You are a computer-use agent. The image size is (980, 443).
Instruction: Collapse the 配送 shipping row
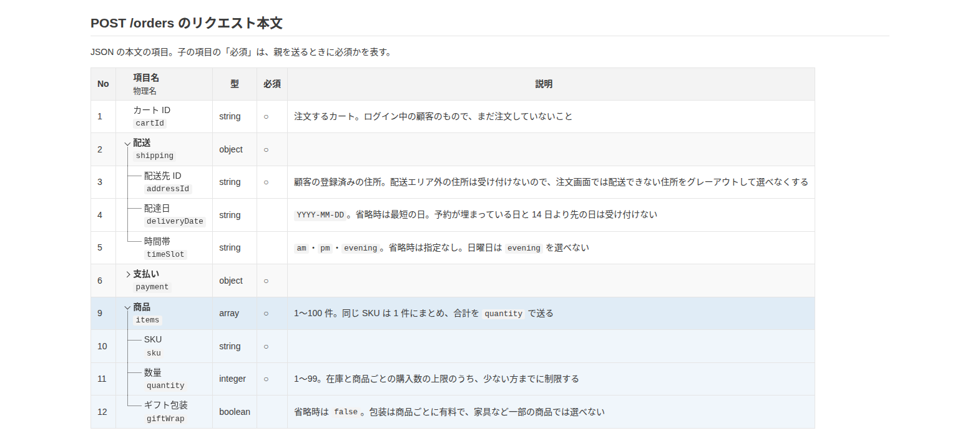pos(127,144)
